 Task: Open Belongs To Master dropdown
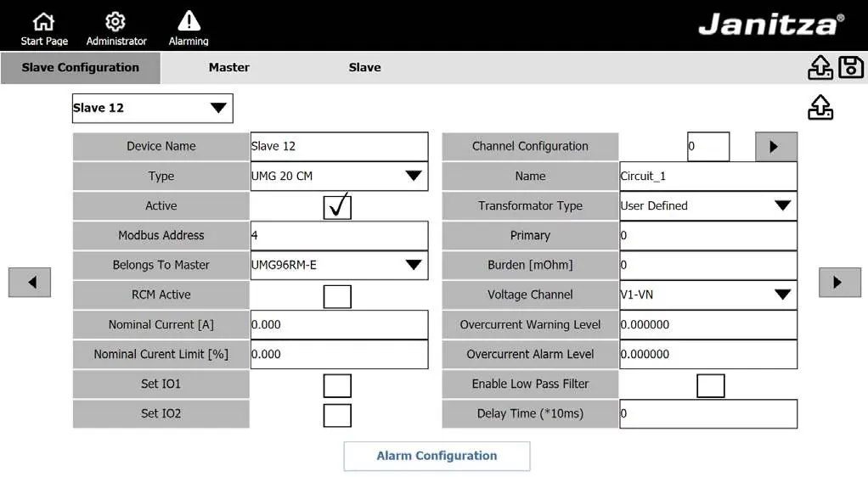340,265
